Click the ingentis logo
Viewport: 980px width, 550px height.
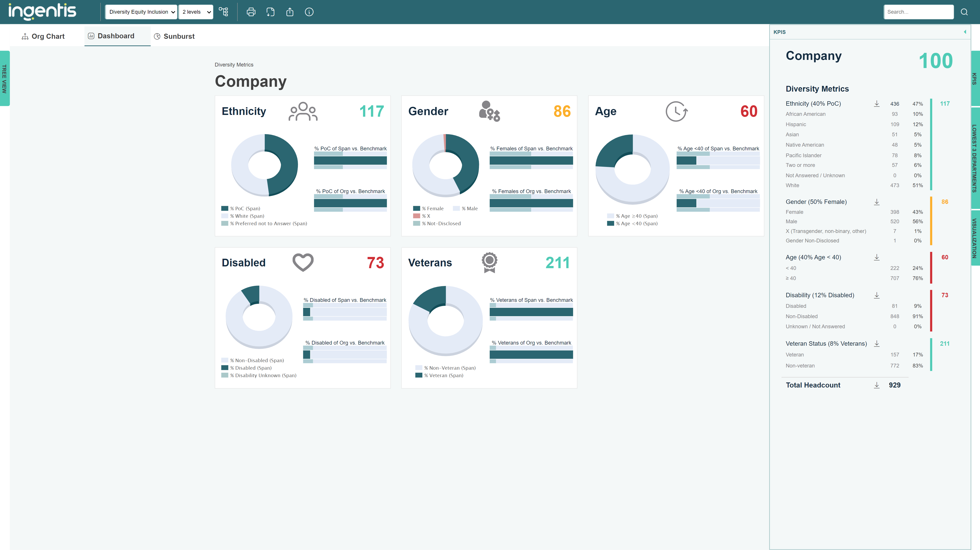pyautogui.click(x=42, y=12)
